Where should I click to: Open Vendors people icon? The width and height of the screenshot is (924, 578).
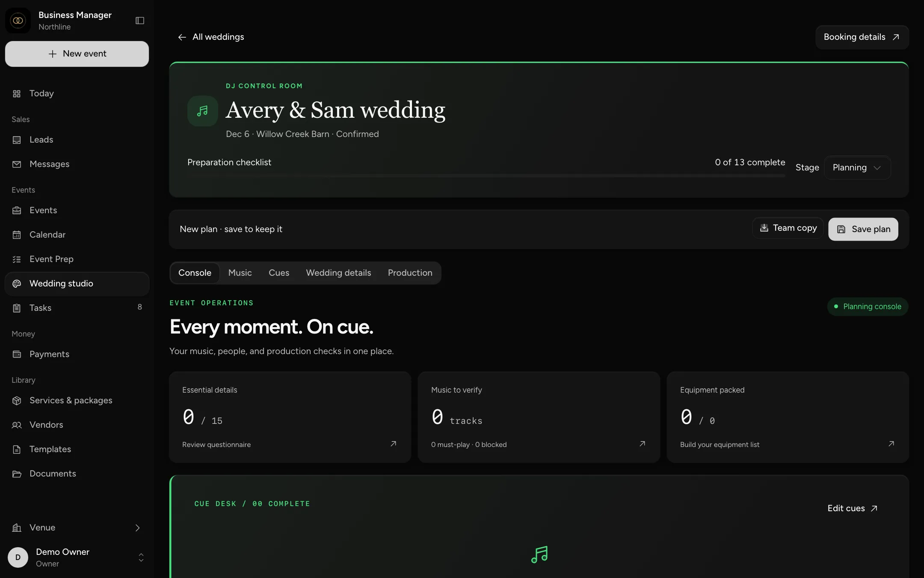pos(17,425)
